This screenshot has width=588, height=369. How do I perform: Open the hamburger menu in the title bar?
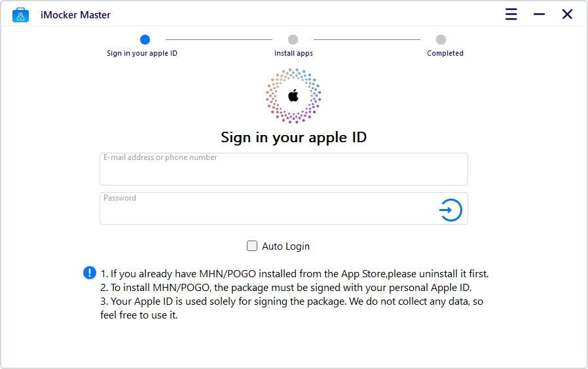tap(511, 14)
